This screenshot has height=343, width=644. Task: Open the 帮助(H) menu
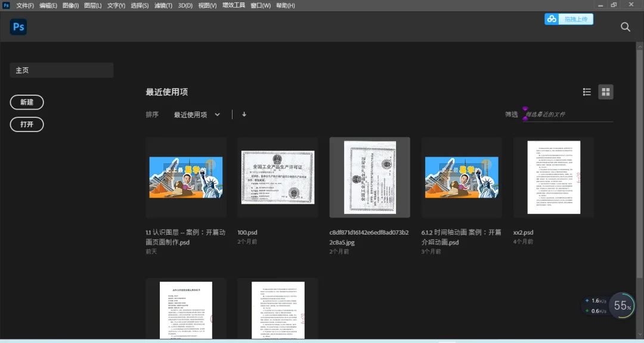[286, 5]
